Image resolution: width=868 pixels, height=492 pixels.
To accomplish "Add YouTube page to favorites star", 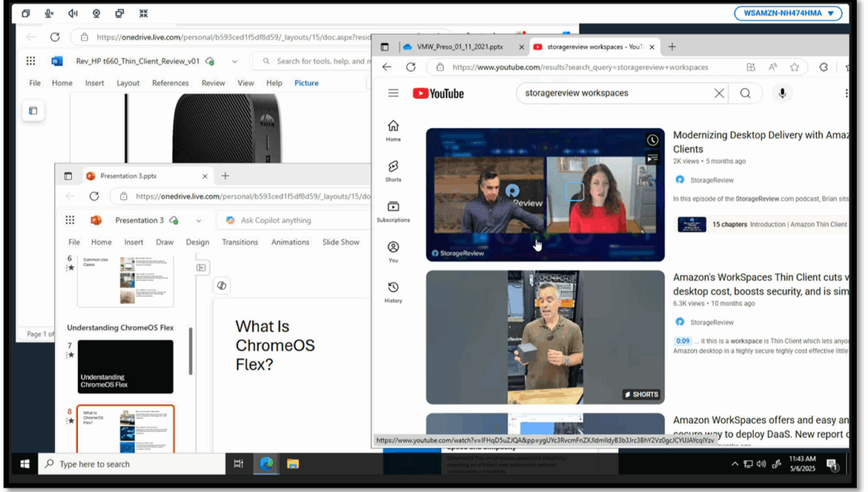I will click(x=795, y=67).
